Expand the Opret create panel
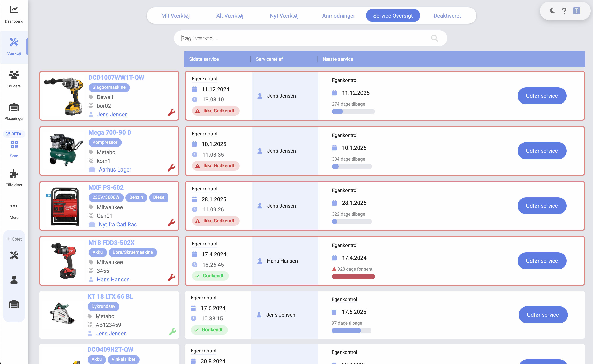The height and width of the screenshot is (364, 593). (x=14, y=239)
